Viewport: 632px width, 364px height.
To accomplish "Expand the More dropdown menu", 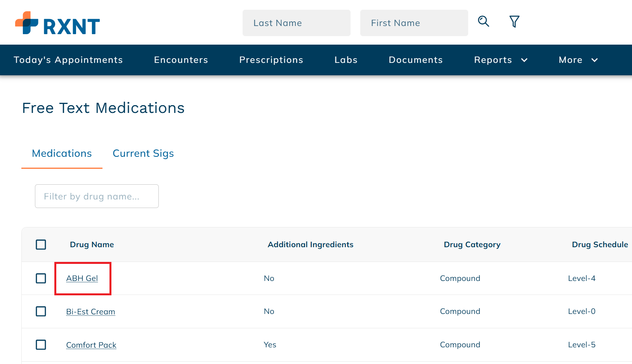I will point(578,60).
